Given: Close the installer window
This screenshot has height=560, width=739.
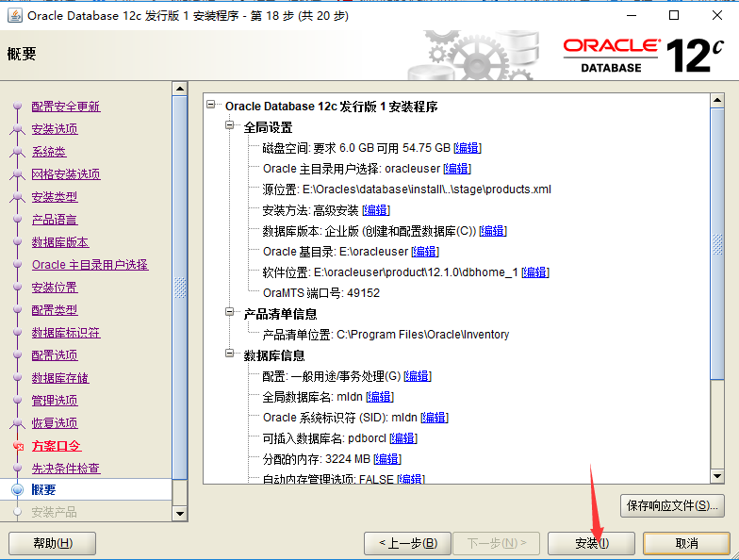Looking at the screenshot, I should [x=716, y=15].
